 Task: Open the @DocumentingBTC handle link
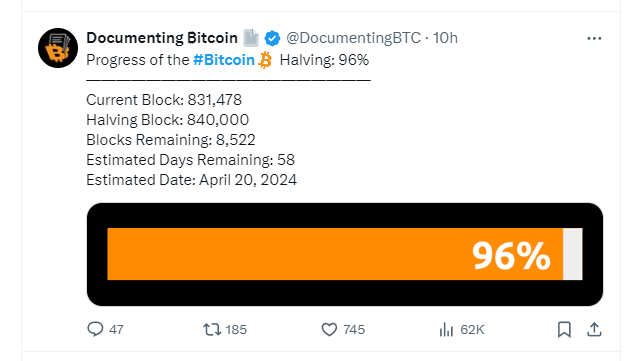click(354, 38)
